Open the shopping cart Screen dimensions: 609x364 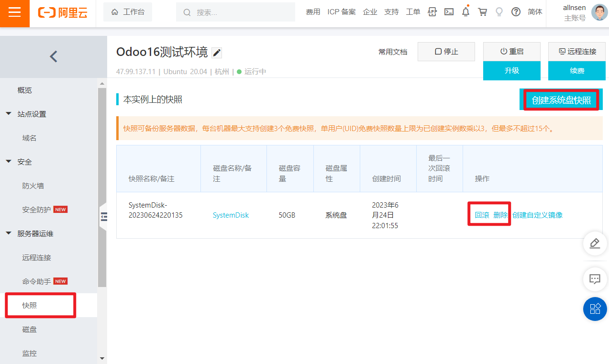[483, 12]
